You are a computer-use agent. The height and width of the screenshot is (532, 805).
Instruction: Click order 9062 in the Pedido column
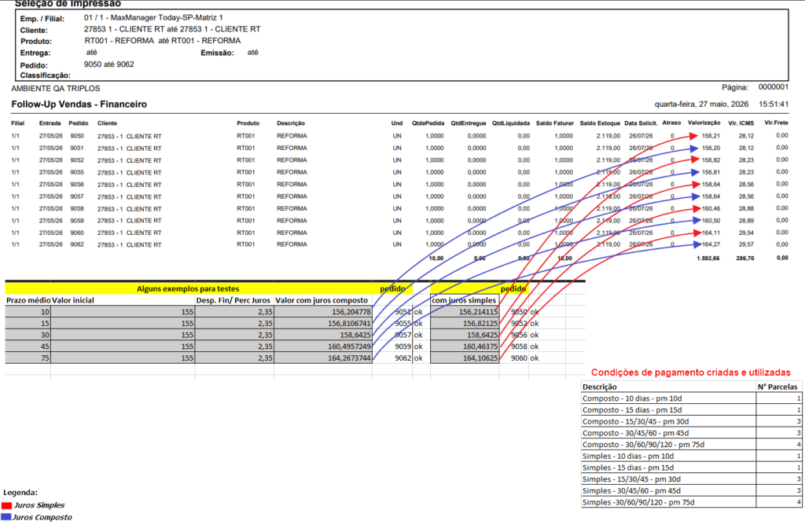point(77,244)
